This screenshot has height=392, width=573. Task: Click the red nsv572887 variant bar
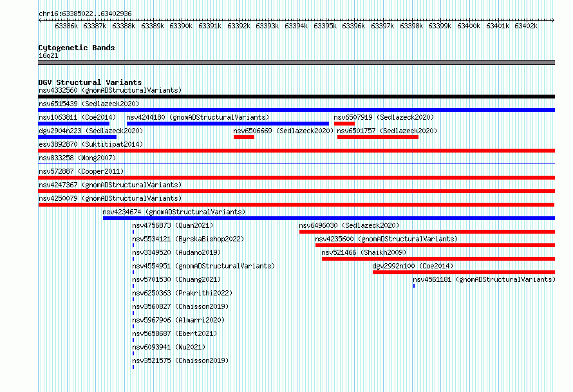(296, 178)
